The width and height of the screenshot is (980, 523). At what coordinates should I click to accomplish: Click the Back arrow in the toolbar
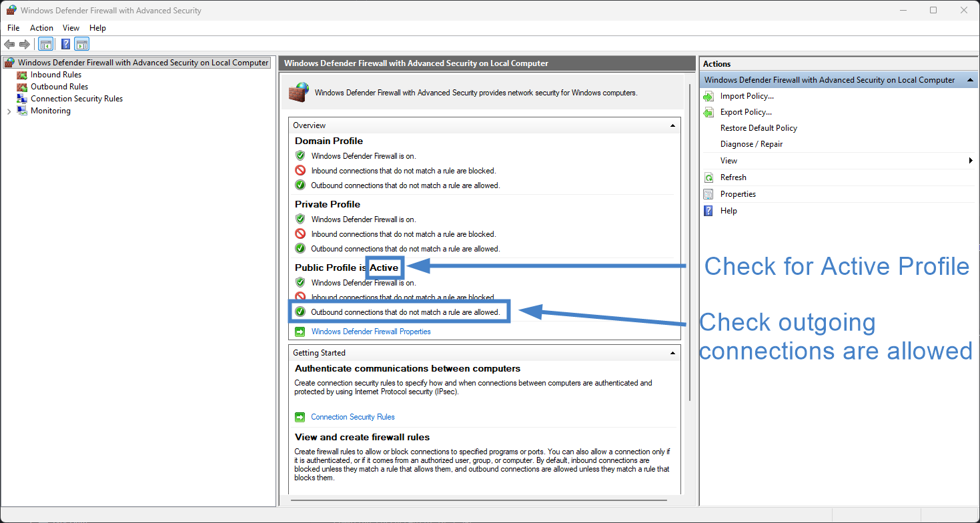[9, 45]
